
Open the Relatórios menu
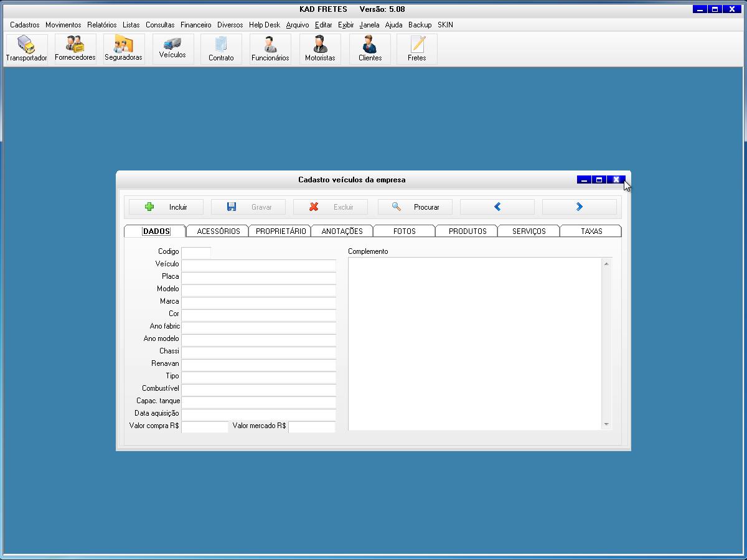tap(102, 25)
